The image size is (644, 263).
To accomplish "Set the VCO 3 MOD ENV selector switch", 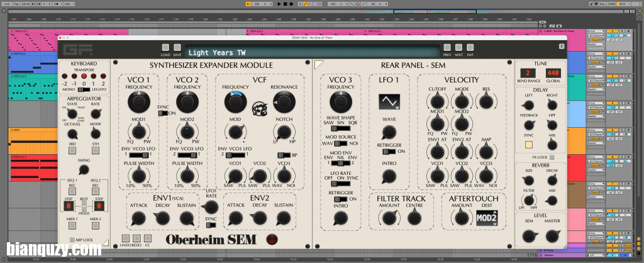I will 341,163.
